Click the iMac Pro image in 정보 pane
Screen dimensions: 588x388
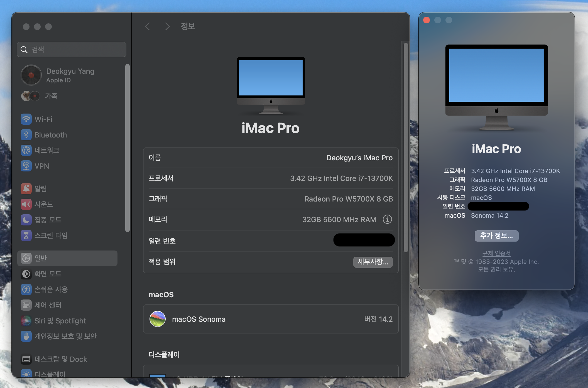click(271, 86)
